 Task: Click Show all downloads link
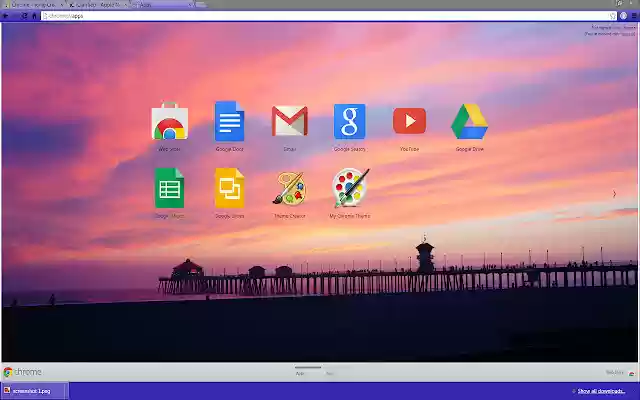[601, 391]
